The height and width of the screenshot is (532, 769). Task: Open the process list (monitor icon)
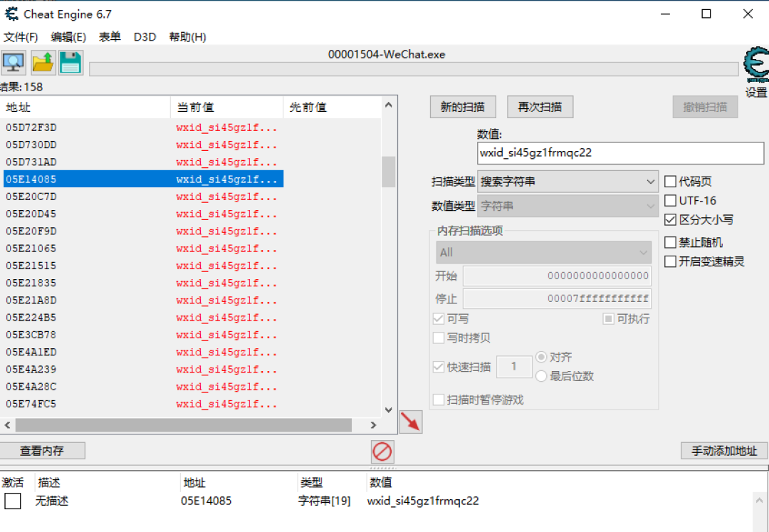click(14, 63)
